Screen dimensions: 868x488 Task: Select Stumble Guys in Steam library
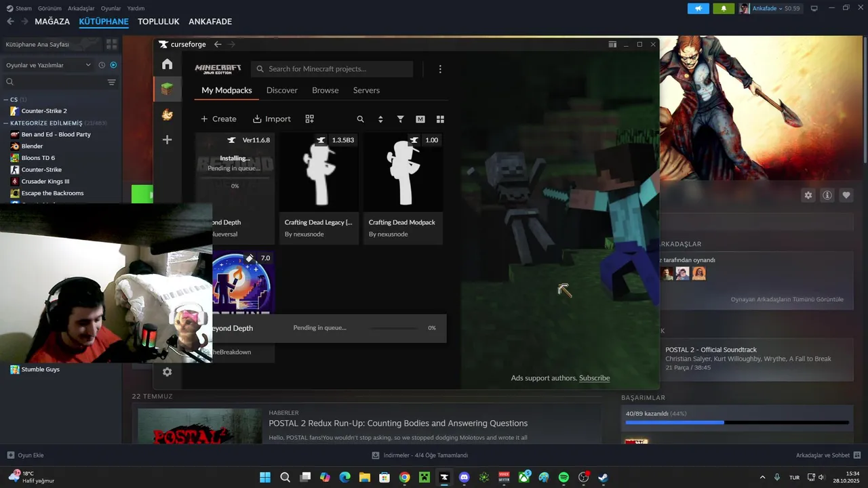pos(40,369)
